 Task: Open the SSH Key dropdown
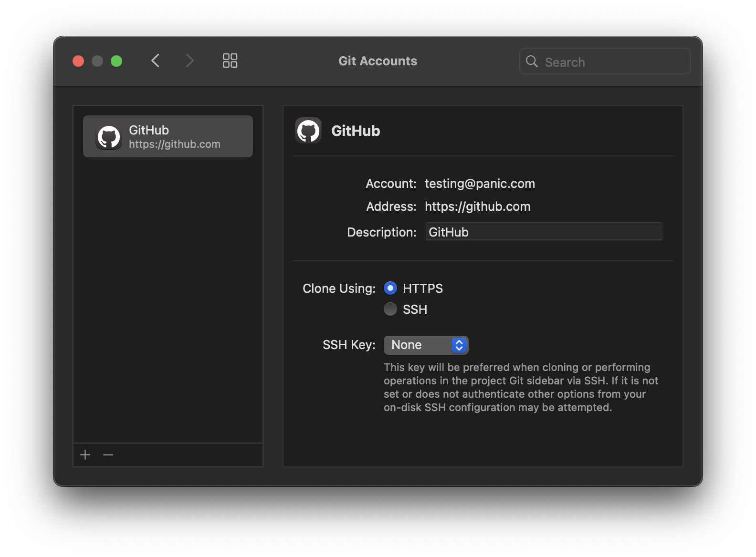coord(426,345)
